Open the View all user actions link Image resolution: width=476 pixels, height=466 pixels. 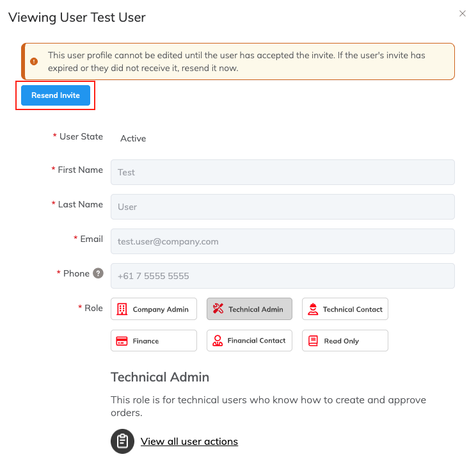click(189, 442)
